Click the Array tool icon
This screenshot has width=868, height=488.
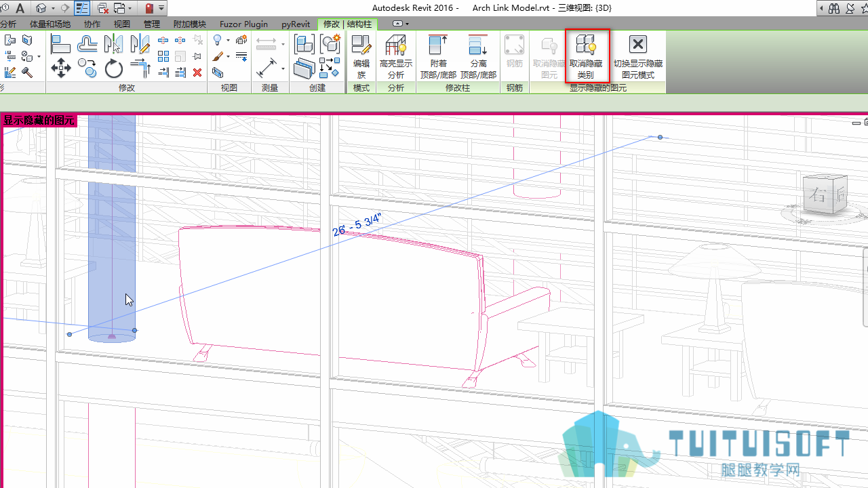click(x=163, y=57)
